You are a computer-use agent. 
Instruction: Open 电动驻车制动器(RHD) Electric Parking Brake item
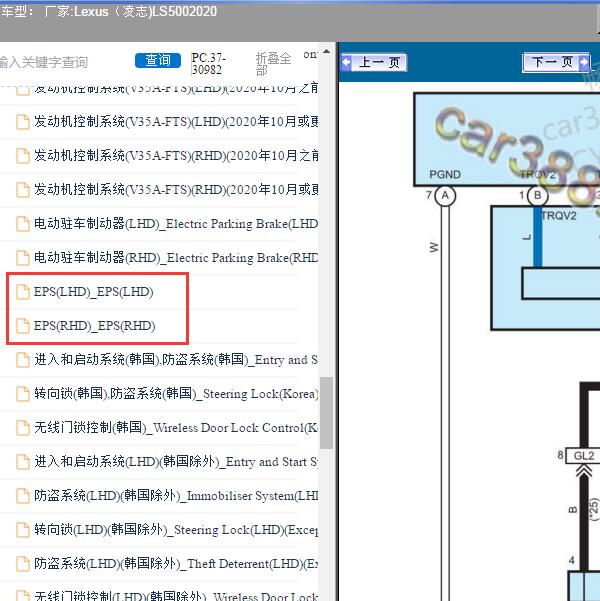pyautogui.click(x=176, y=258)
